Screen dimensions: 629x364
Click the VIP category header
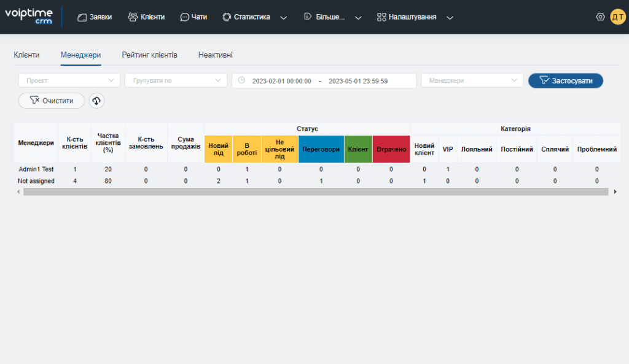click(448, 149)
